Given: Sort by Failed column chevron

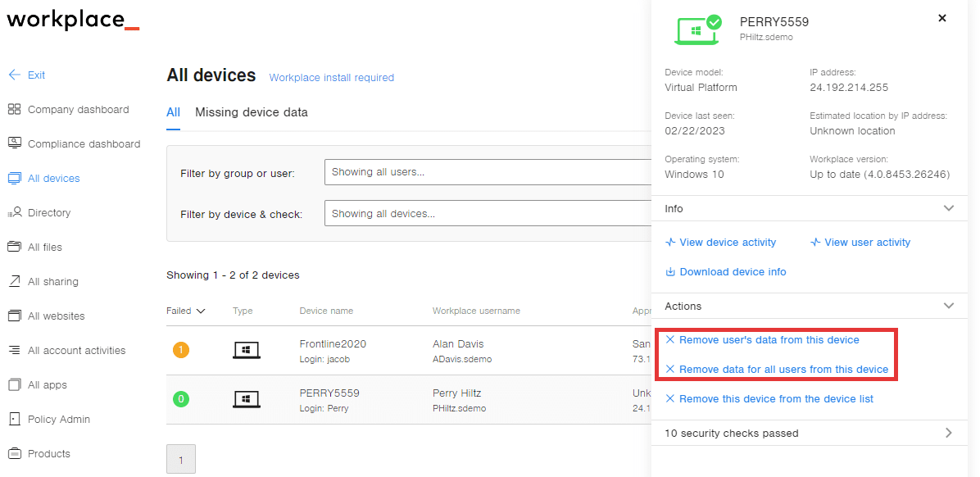Looking at the screenshot, I should tap(201, 311).
